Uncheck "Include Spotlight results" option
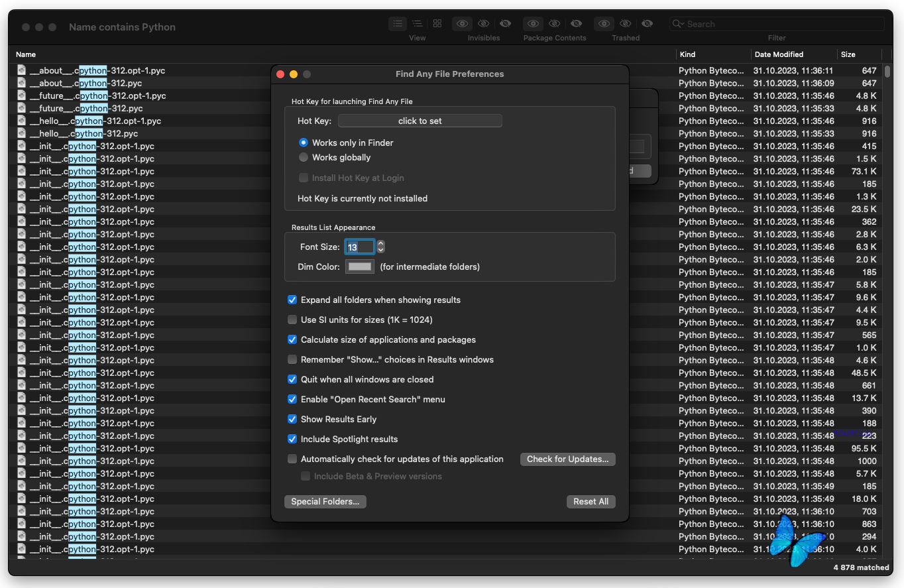 click(x=292, y=439)
